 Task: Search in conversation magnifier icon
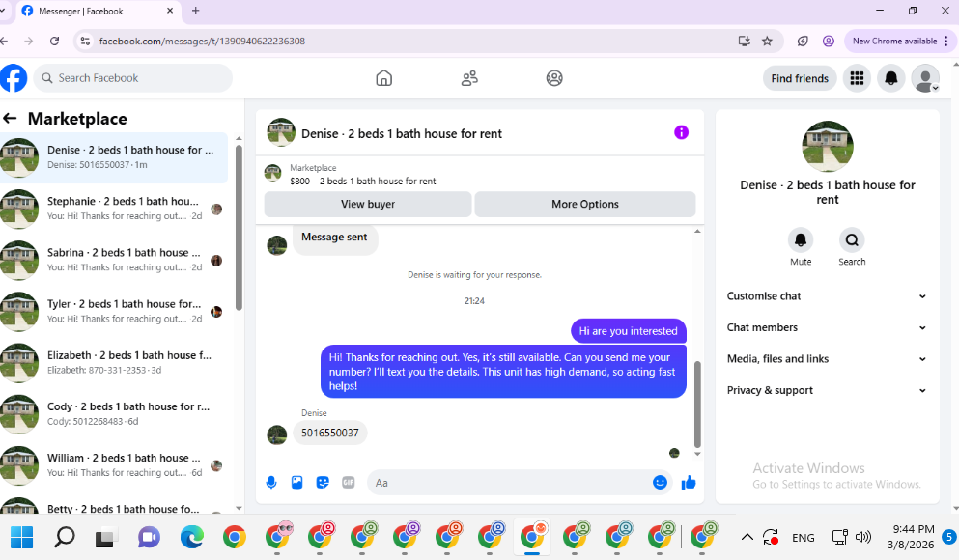[x=852, y=240]
